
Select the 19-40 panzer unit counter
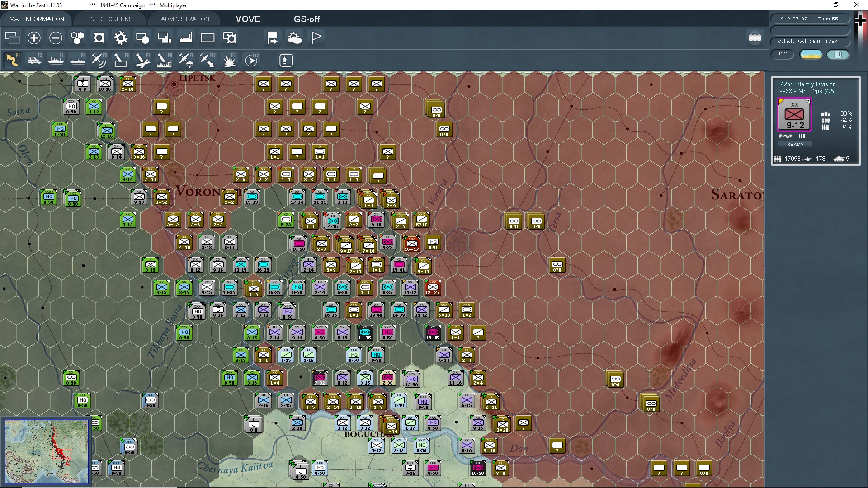click(x=376, y=310)
